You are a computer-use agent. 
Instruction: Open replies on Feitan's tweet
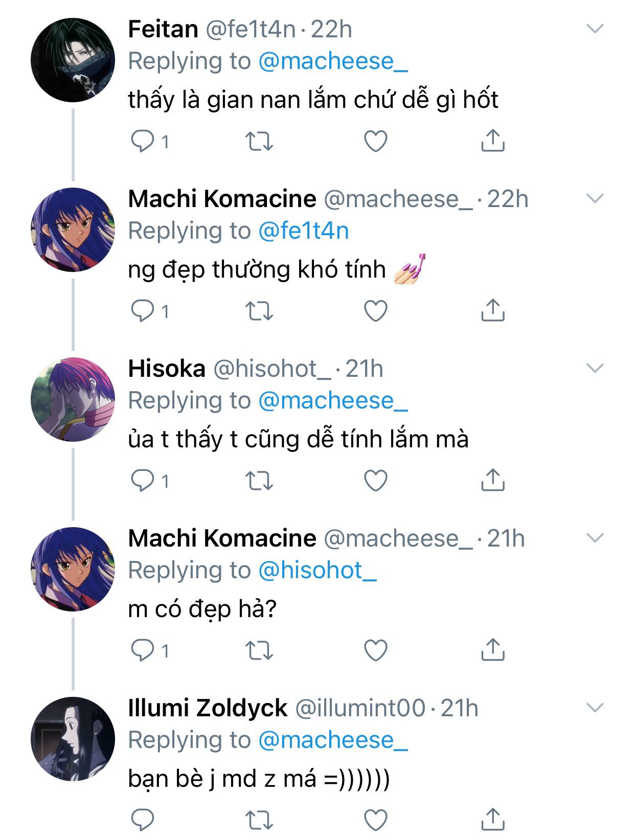point(143,142)
